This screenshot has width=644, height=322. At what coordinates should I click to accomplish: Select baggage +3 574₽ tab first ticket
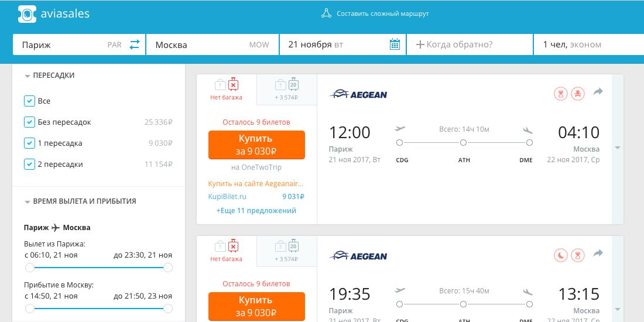coord(286,90)
